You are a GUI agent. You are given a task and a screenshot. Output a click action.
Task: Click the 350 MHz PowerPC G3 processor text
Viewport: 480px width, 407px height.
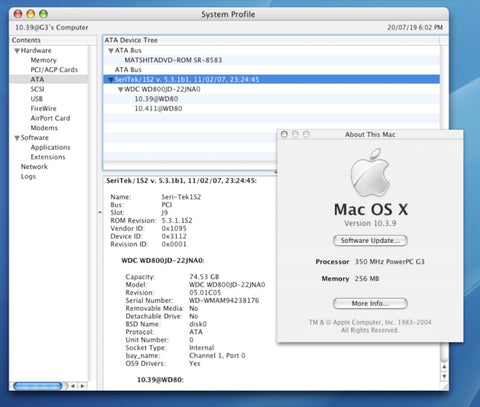389,262
